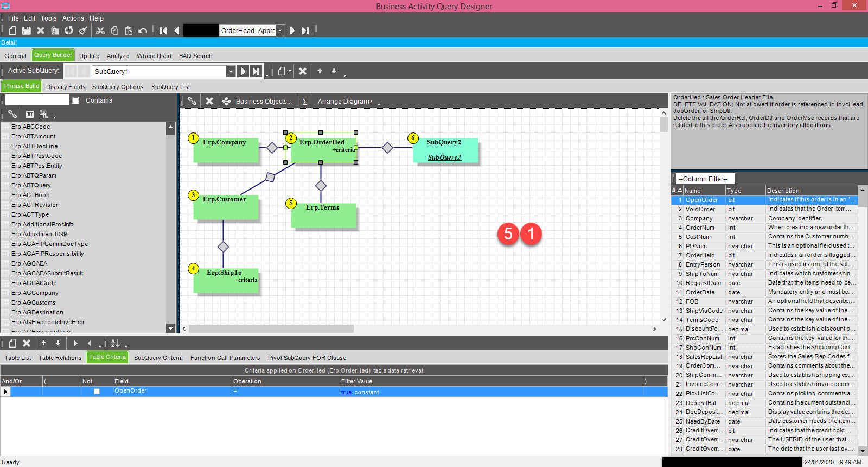Open the BAQ Search tab

tap(196, 56)
